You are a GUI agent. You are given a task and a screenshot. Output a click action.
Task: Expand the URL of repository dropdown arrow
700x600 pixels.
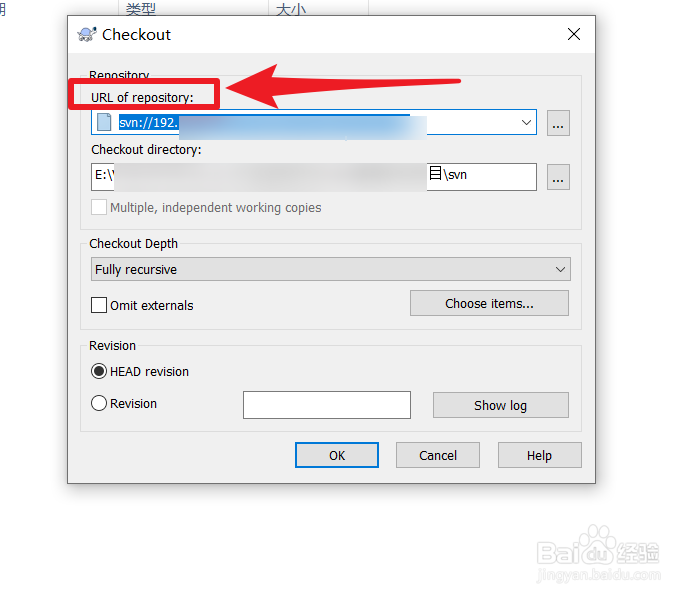(526, 122)
